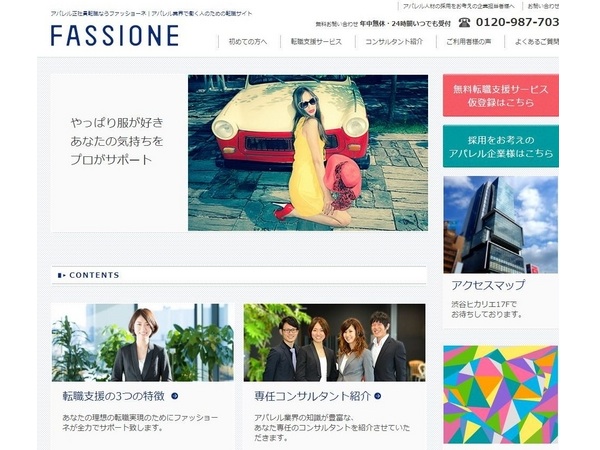Click the アクセスマップ title
Image resolution: width=600 pixels, height=450 pixels.
488,285
